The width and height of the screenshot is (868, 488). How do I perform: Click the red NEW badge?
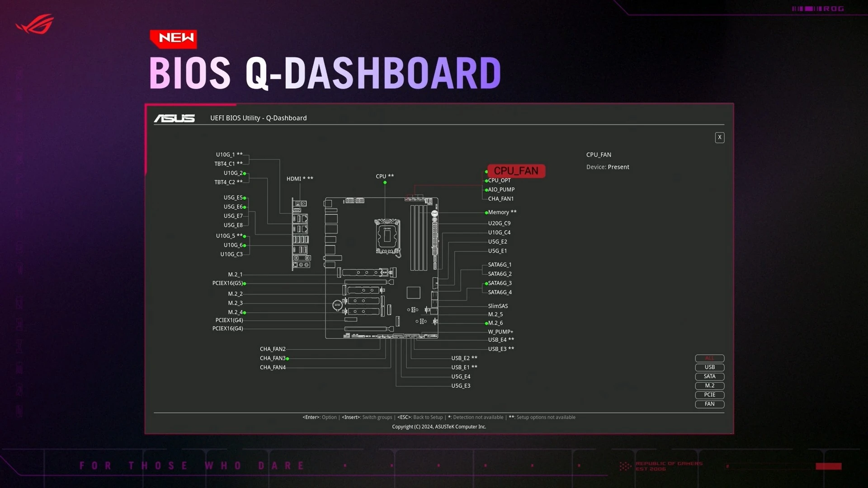point(174,38)
